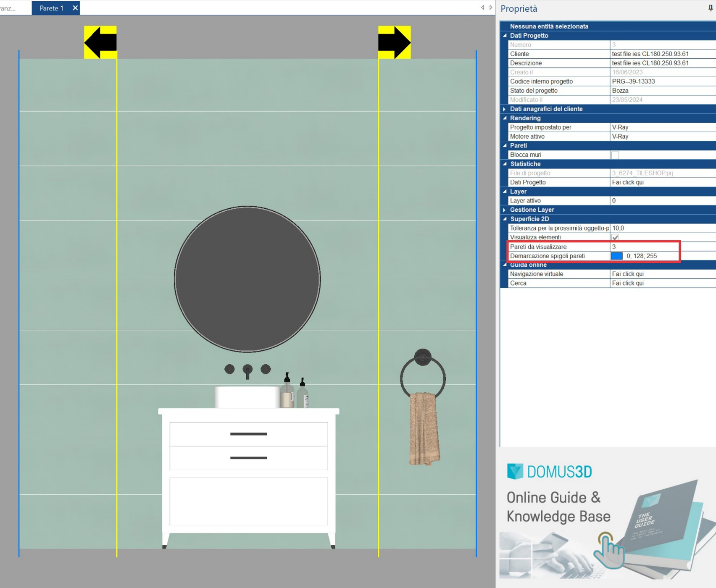Click the right yellow arrow wall navigator
Image resolution: width=716 pixels, height=588 pixels.
[394, 42]
